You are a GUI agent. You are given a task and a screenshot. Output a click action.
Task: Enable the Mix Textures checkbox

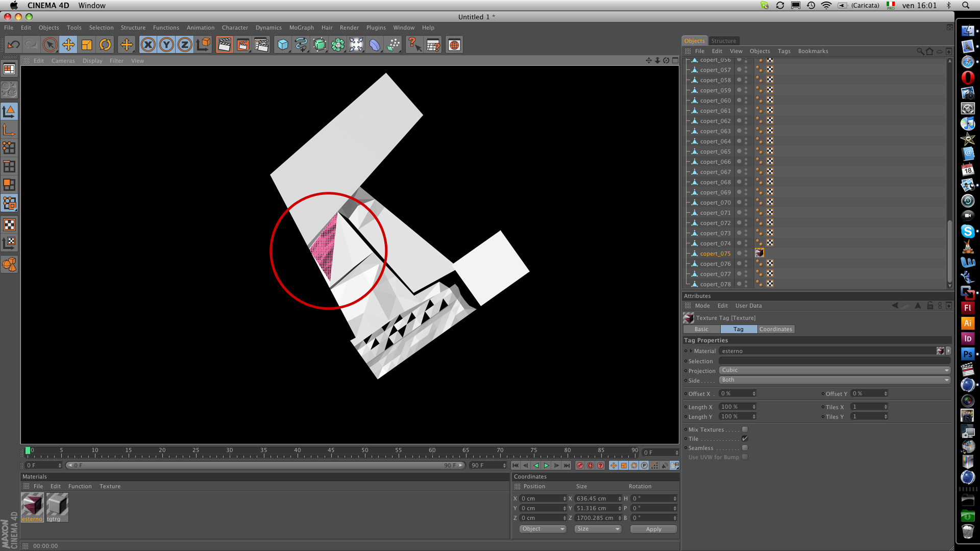point(745,430)
